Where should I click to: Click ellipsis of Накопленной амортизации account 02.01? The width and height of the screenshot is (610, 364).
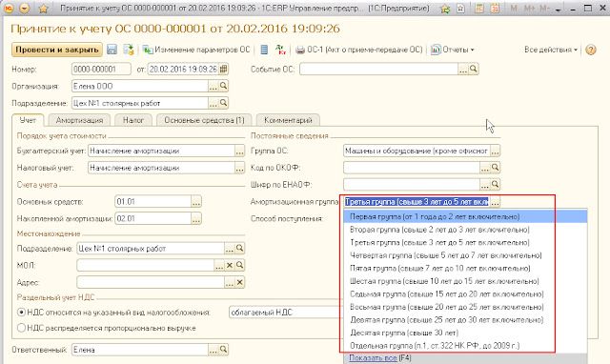(196, 219)
